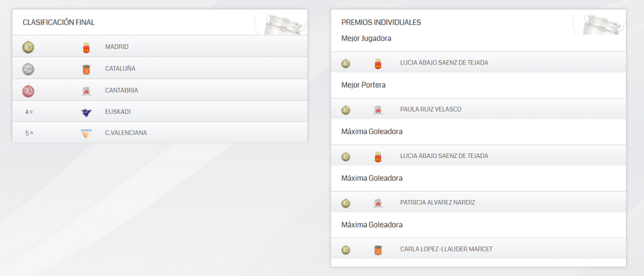Open player Paula Ruiz Velasco
The width and height of the screenshot is (644, 276).
click(431, 109)
